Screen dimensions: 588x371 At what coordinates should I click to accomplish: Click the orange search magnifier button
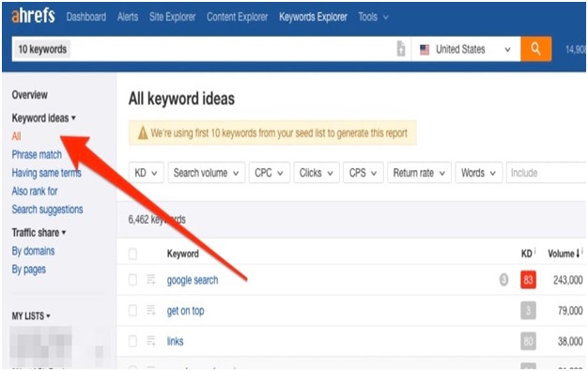coord(535,49)
